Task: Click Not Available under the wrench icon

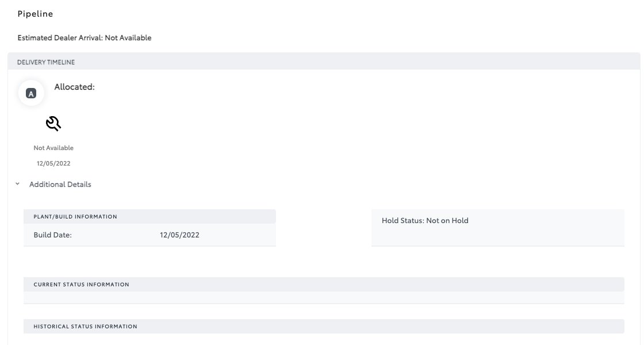Action: (x=53, y=148)
